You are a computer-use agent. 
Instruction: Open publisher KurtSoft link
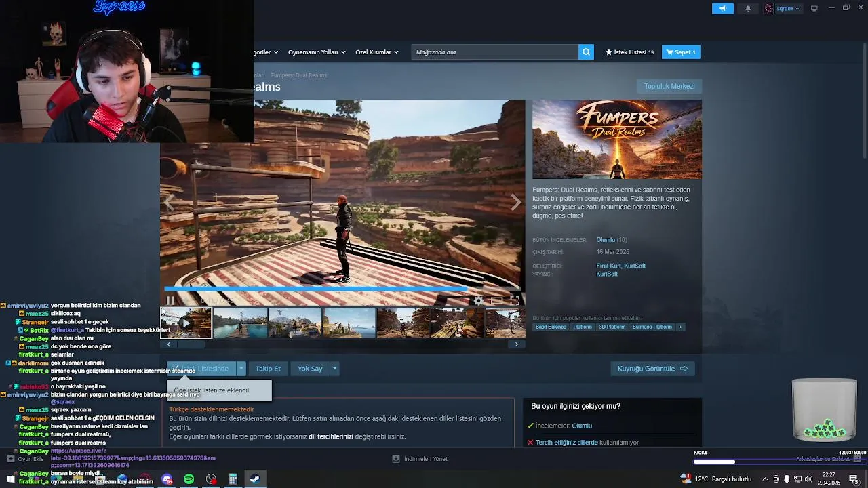607,274
